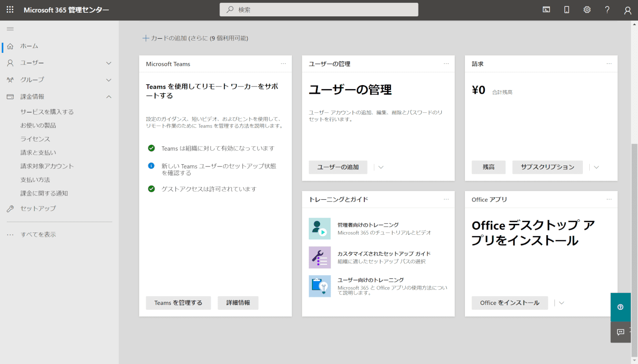Click the plus icon for カードの追加
Viewport: 638px width, 364px height.
146,38
